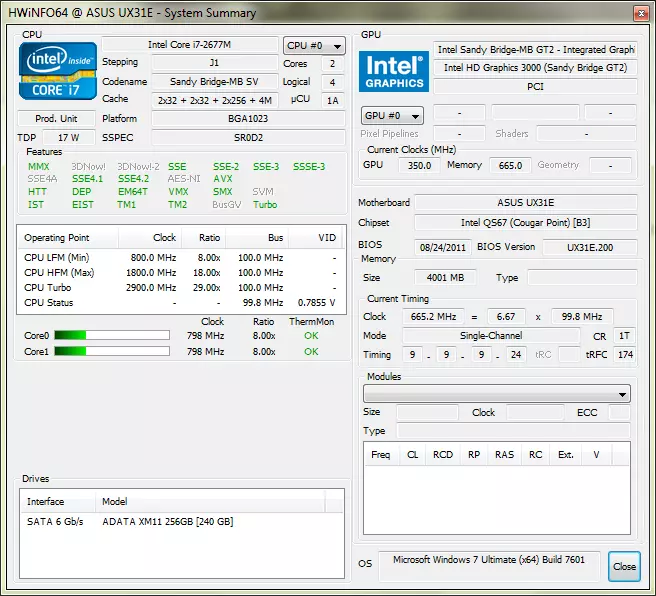Click the GPU clock 350.0 field
This screenshot has width=656, height=596.
[419, 166]
